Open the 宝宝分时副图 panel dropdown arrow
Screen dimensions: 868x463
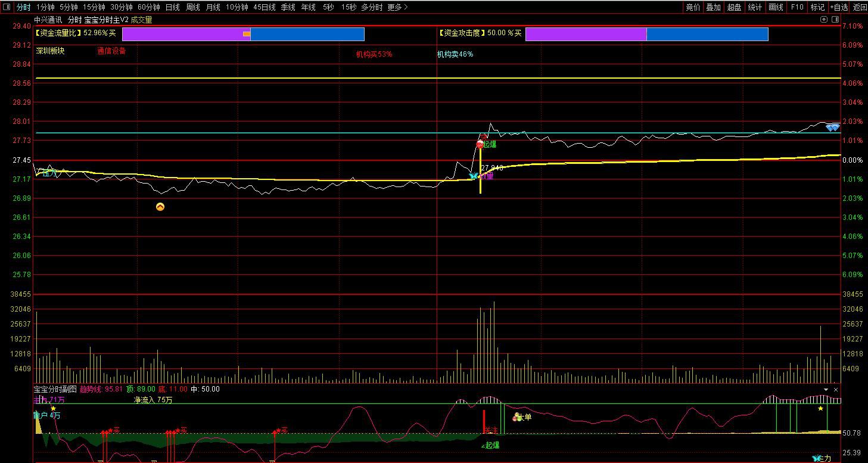tap(826, 390)
